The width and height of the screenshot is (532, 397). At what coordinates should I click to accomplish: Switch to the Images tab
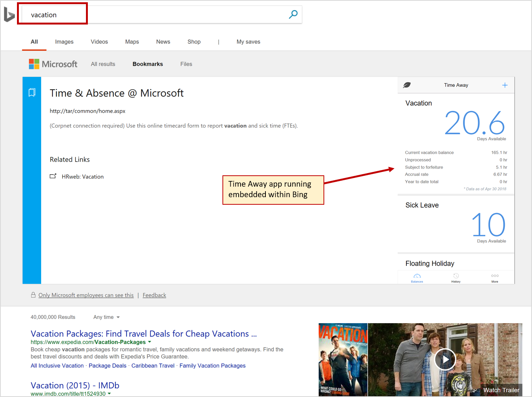[64, 41]
